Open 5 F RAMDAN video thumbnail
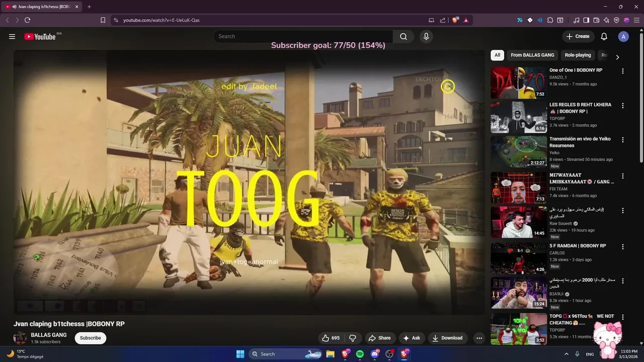This screenshot has height=362, width=644. click(519, 258)
